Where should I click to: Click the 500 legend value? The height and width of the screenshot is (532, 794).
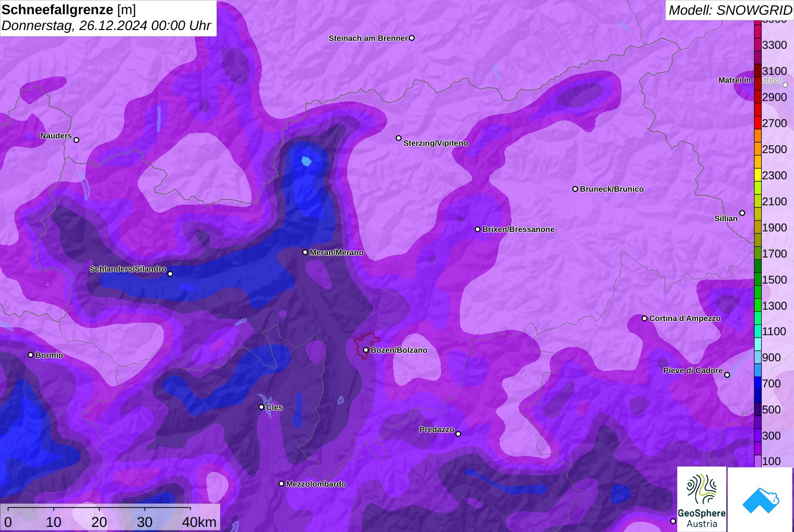[x=771, y=409]
